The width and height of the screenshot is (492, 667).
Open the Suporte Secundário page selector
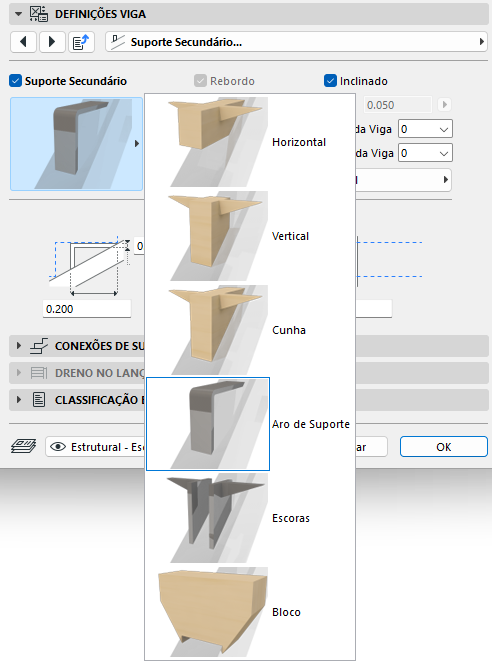pos(296,42)
